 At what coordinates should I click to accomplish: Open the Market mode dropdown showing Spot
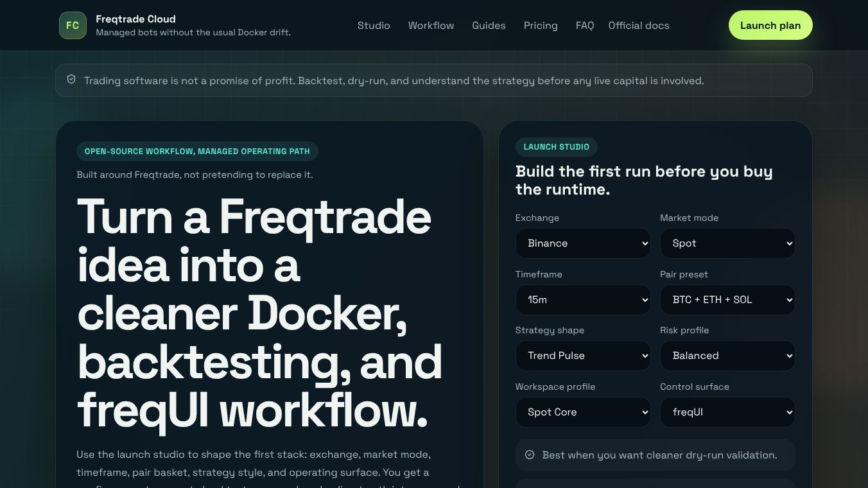point(727,243)
